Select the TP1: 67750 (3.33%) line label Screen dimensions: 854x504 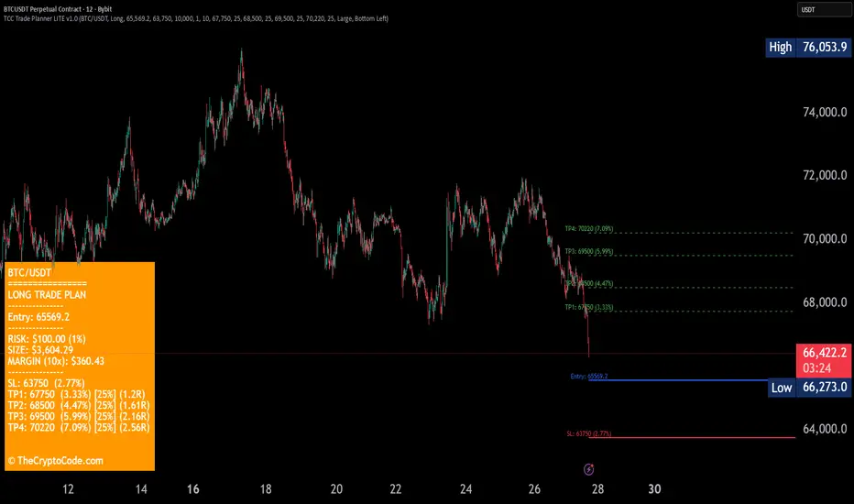[x=589, y=307]
